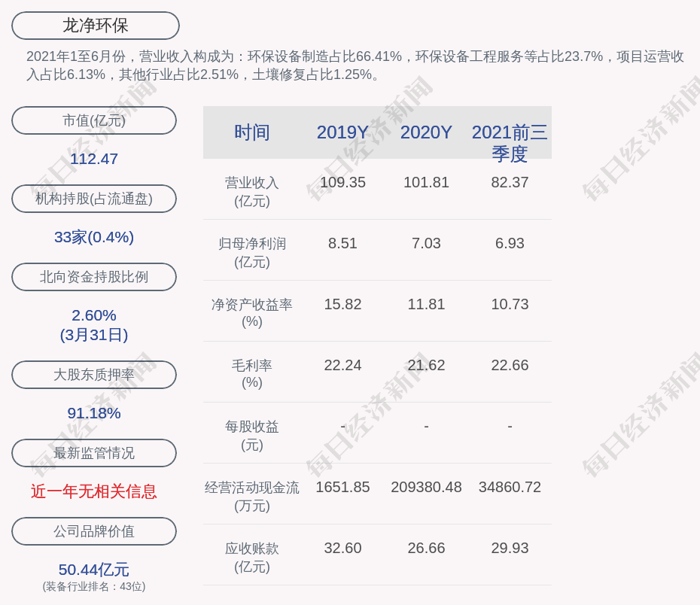700x605 pixels.
Task: Click the 7.03 net profit cell
Action: (x=426, y=244)
